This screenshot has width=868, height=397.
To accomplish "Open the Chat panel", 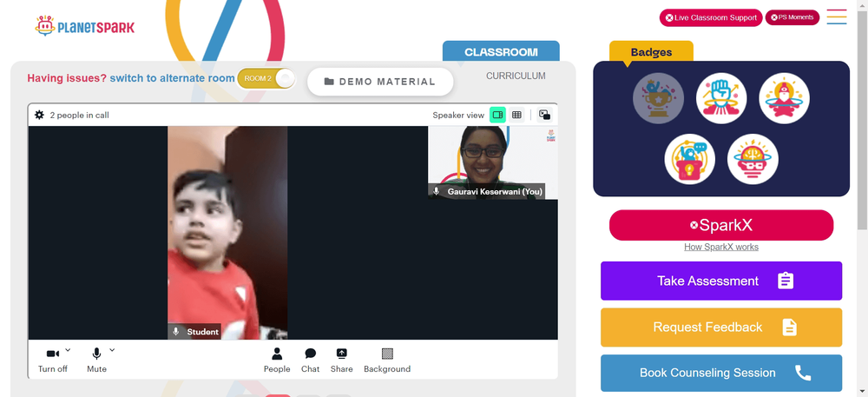I will [x=310, y=360].
